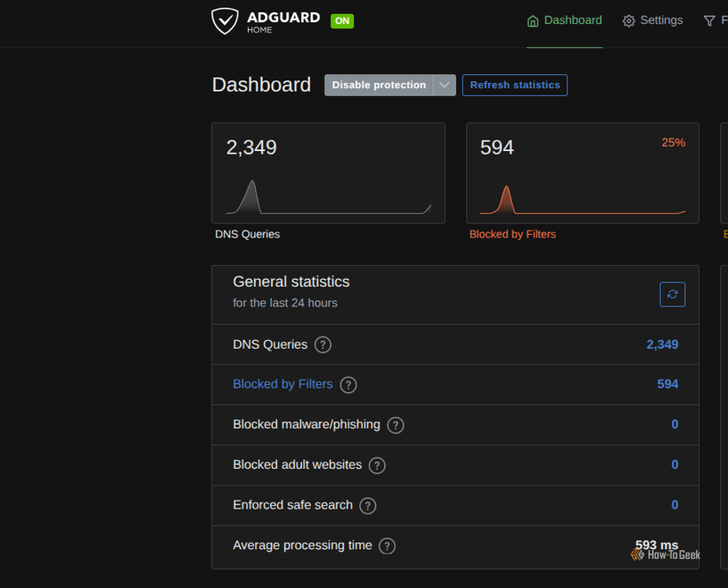Click the Blocked malware/phishing row label
The image size is (728, 588).
[x=306, y=424]
